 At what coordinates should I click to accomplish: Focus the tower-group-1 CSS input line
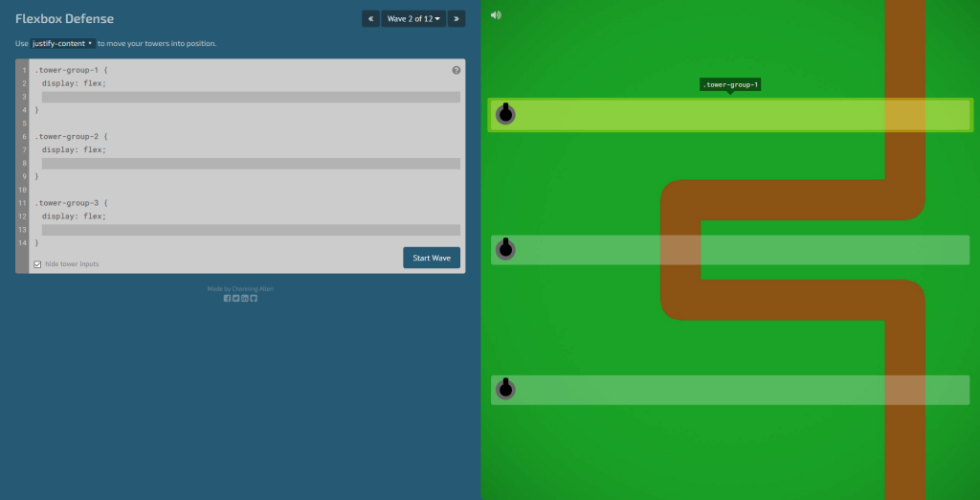point(251,97)
